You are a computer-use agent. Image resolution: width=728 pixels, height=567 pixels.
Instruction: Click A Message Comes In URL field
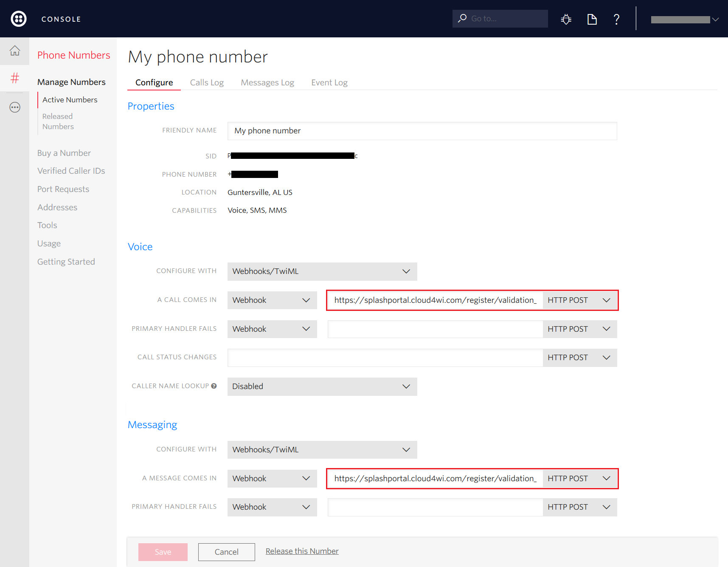point(435,479)
